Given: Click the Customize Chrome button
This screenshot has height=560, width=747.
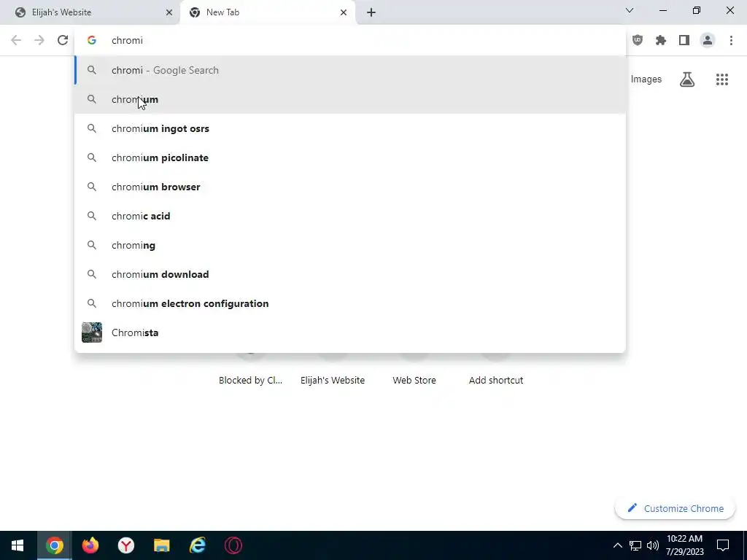Looking at the screenshot, I should [675, 508].
